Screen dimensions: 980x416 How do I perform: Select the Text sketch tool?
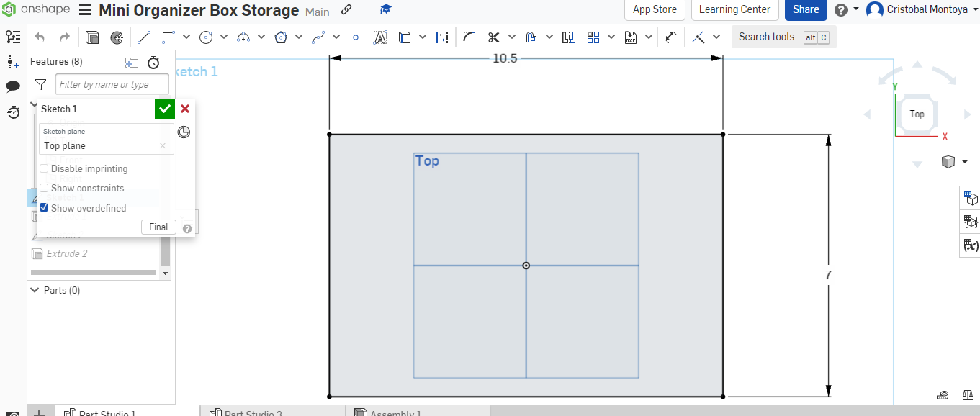click(x=380, y=37)
